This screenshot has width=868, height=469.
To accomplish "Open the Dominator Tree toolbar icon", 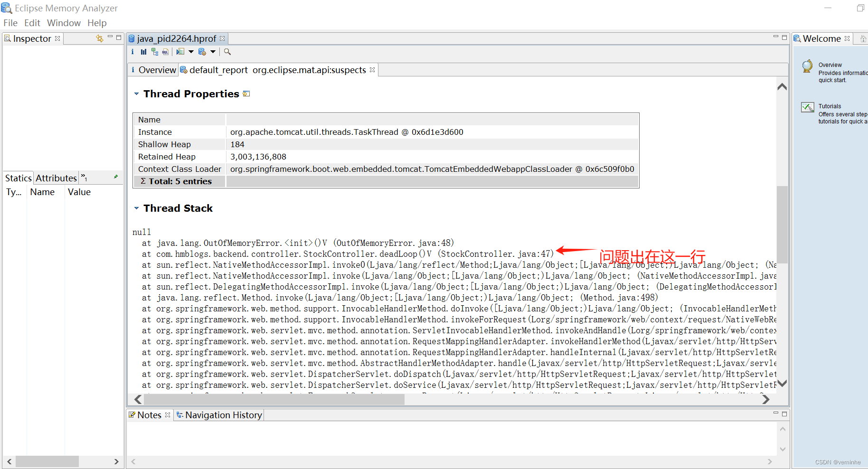I will 155,52.
